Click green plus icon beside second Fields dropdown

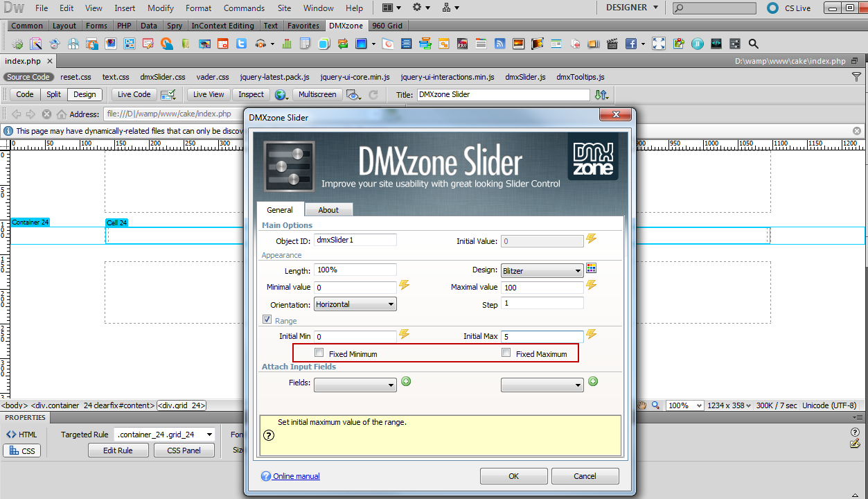click(x=593, y=381)
